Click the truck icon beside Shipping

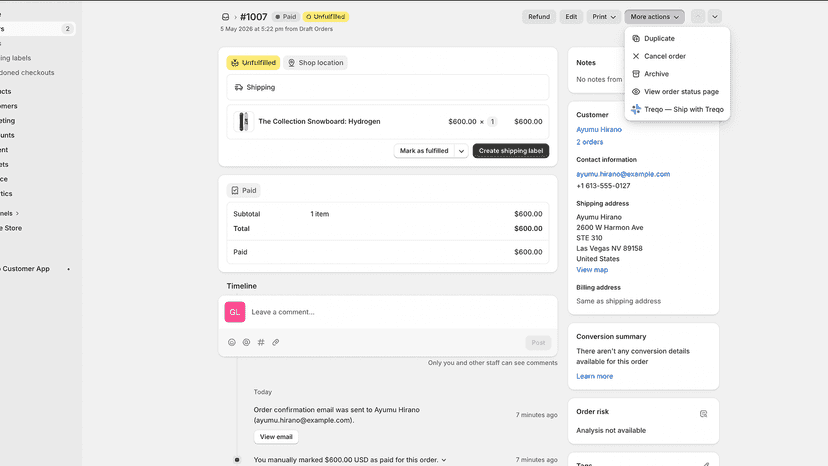[239, 87]
